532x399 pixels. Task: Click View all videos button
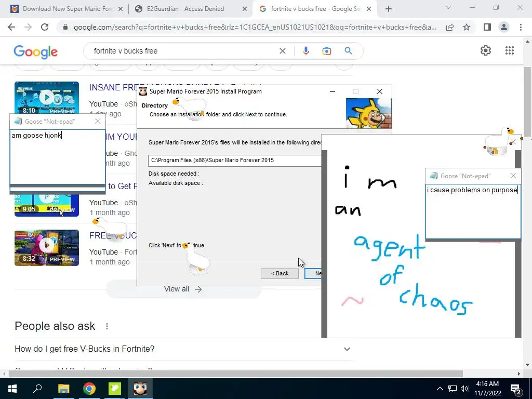click(183, 289)
